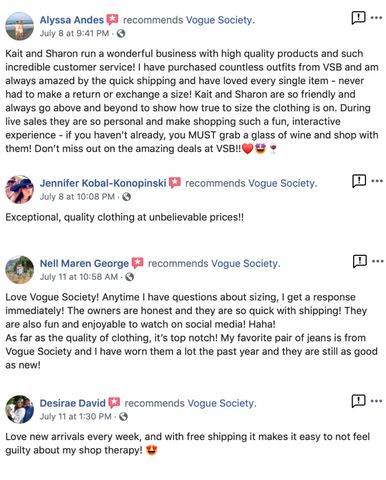Open three-dot menu on Desirae David's post
This screenshot has height=480, width=386.
376,401
